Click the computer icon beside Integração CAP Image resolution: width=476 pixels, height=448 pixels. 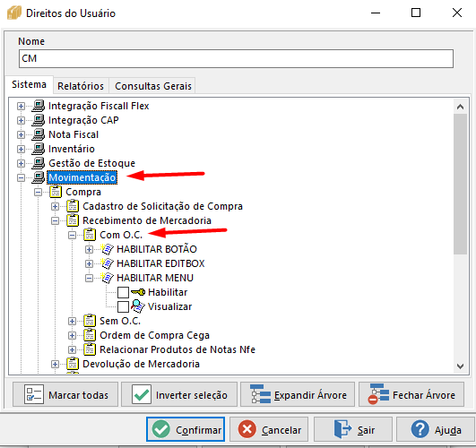[39, 120]
